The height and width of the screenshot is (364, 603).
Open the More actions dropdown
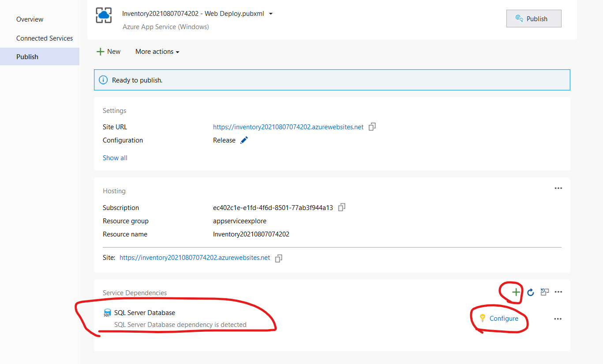click(157, 52)
